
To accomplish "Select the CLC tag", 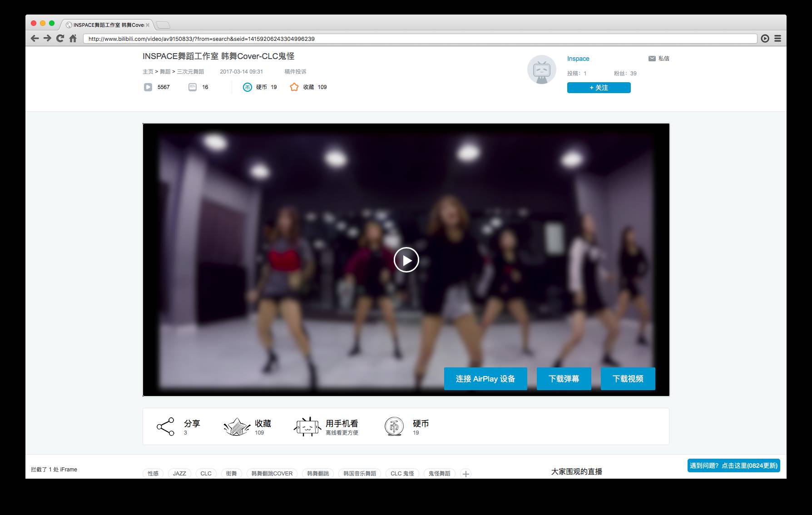I will click(x=206, y=473).
